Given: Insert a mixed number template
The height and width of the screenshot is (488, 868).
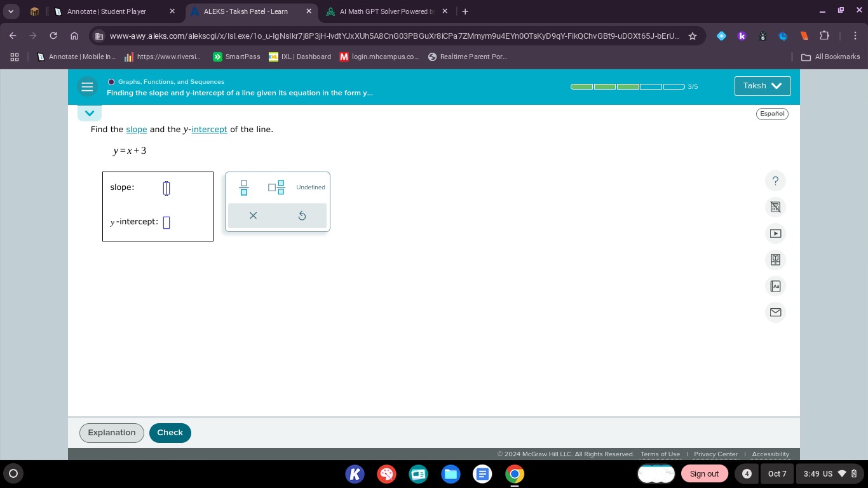Looking at the screenshot, I should [x=276, y=187].
